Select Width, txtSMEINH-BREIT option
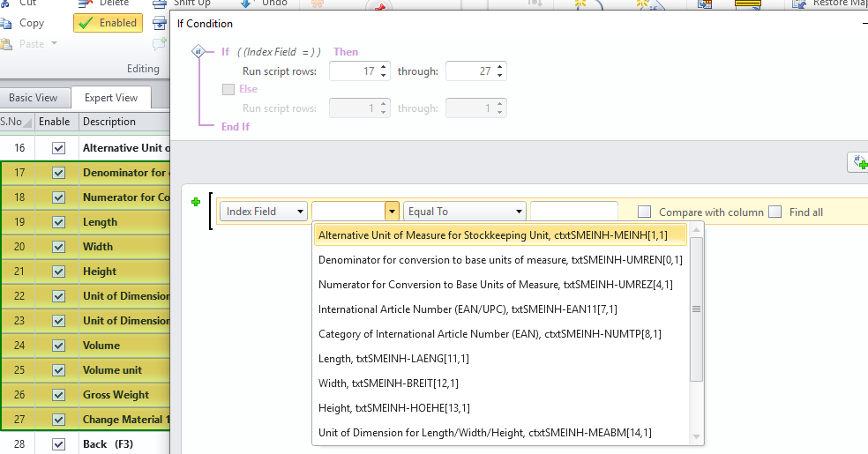Image resolution: width=868 pixels, height=454 pixels. point(501,383)
